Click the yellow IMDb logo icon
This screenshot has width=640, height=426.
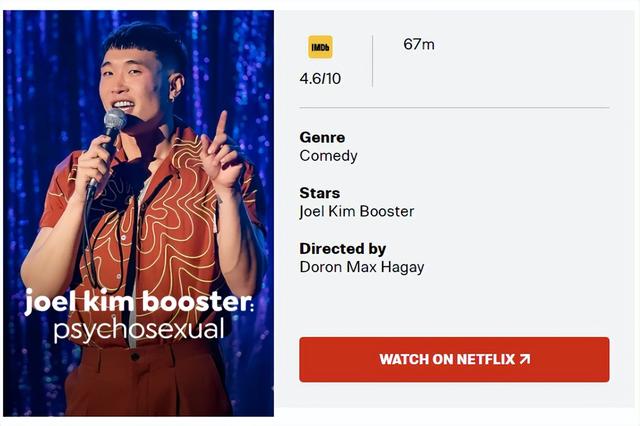(320, 47)
